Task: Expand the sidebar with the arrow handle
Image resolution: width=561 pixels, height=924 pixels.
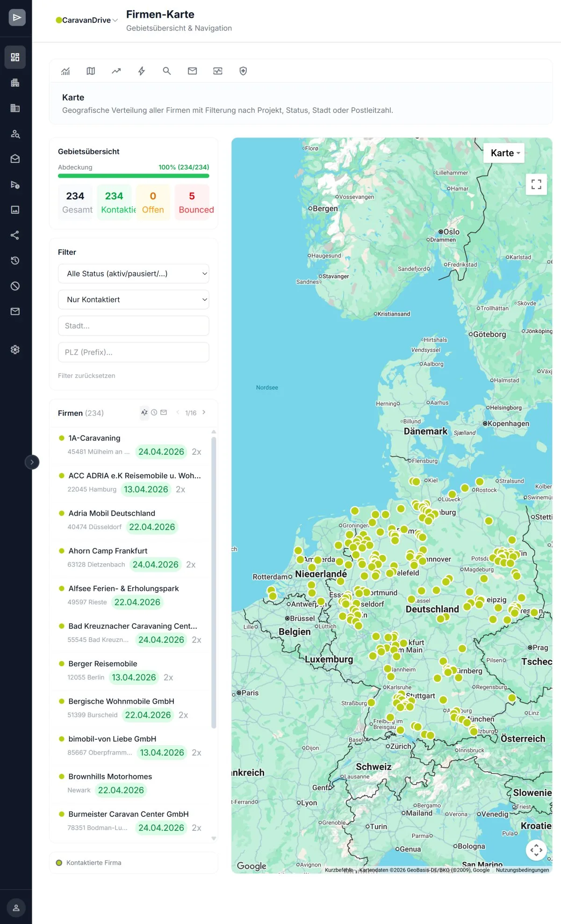Action: click(32, 462)
